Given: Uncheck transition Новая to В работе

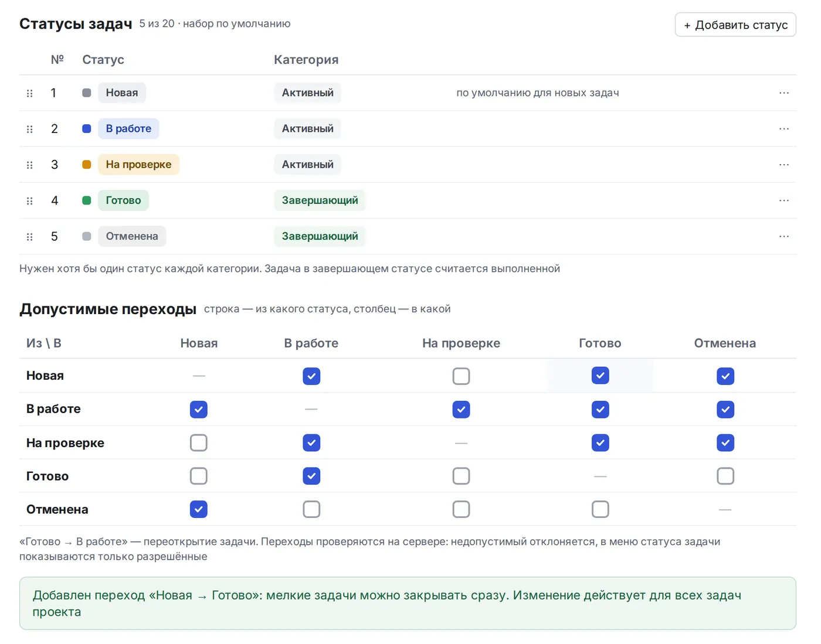Looking at the screenshot, I should (x=311, y=376).
